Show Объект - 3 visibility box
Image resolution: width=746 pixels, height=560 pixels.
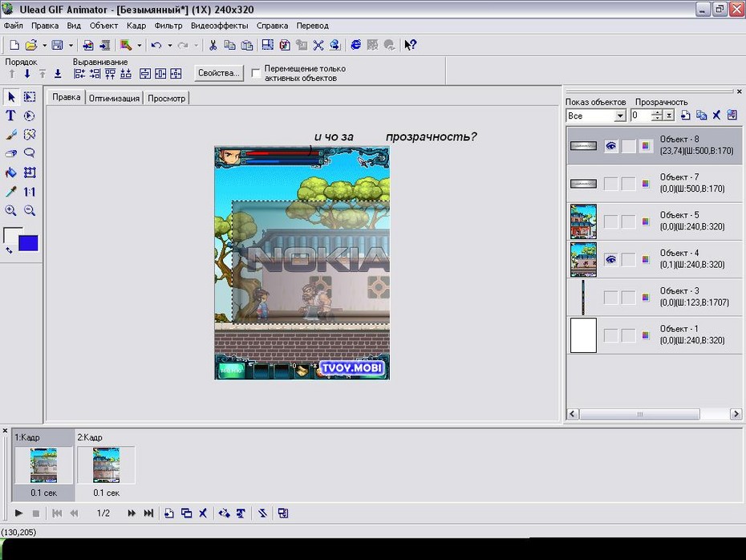pos(611,298)
